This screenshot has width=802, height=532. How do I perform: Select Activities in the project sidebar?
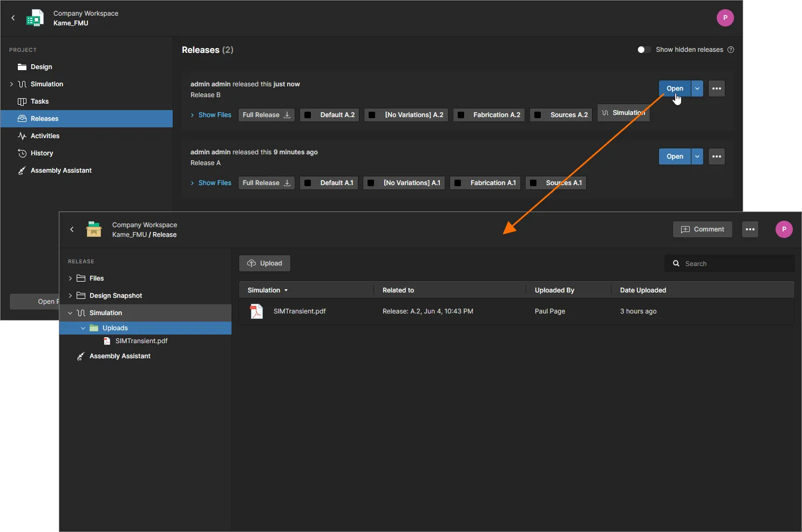pyautogui.click(x=45, y=136)
